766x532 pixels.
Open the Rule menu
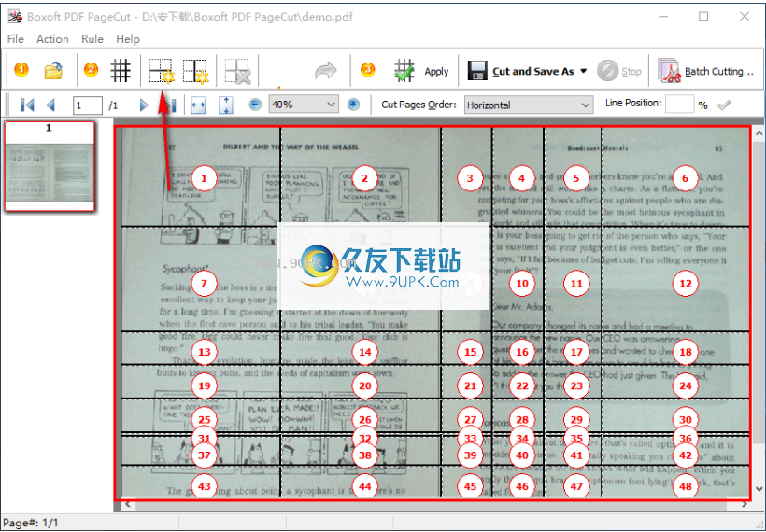coord(92,39)
